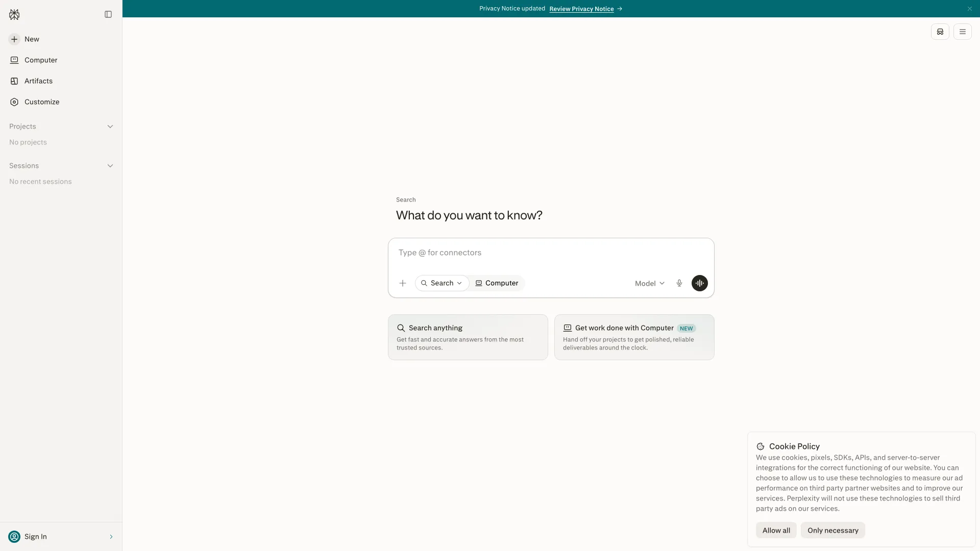980x551 pixels.
Task: Click the Cookie Policy cookie icon
Action: pyautogui.click(x=761, y=446)
